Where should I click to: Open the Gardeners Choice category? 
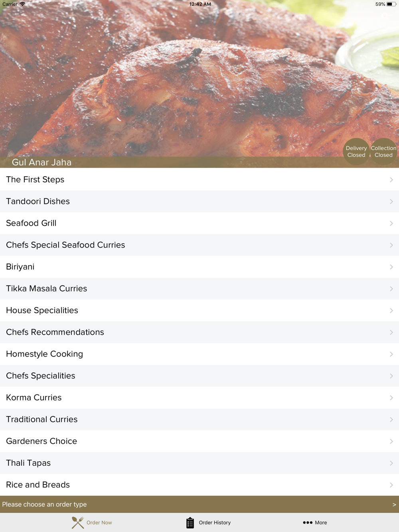(x=199, y=441)
